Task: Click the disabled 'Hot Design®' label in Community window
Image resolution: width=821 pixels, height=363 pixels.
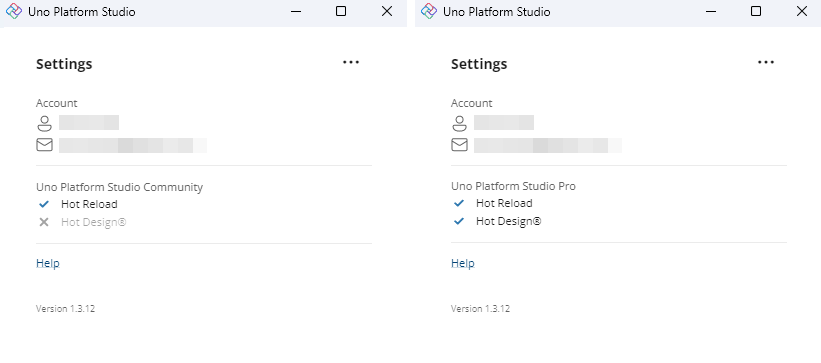Action: pyautogui.click(x=94, y=222)
